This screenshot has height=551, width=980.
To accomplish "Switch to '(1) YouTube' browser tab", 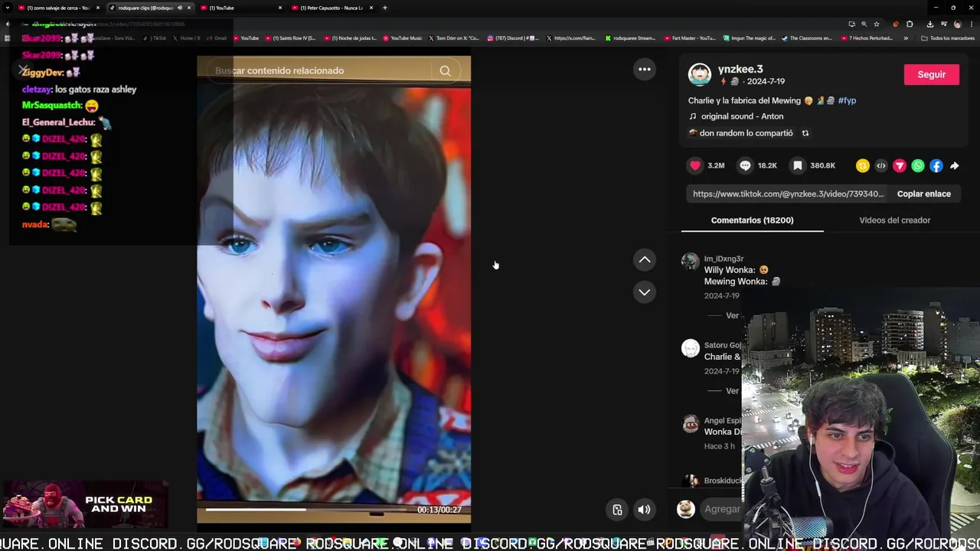I will coord(242,8).
